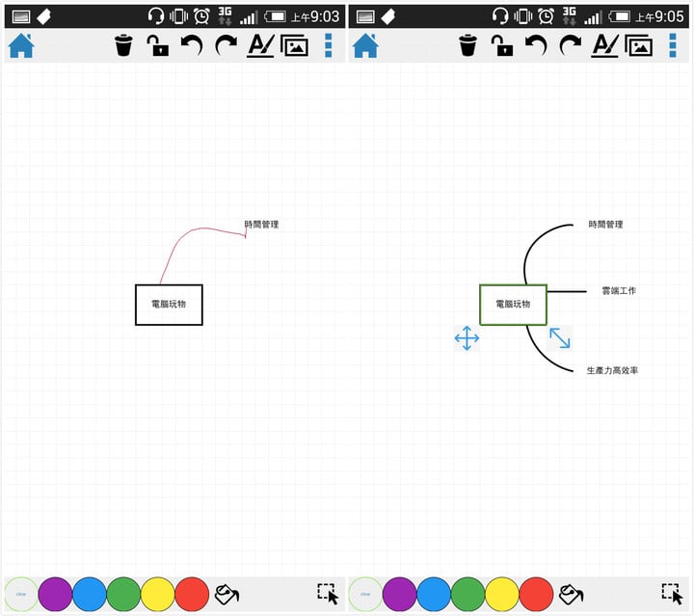
Task: Activate the selection cursor tool in the right screen
Action: coord(672,594)
